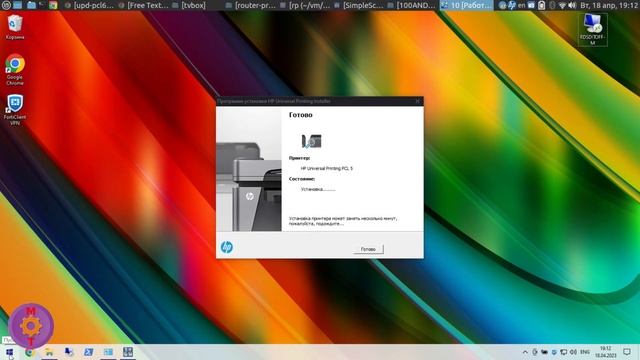This screenshot has height=360, width=640.
Task: Click the HP logo in the installer footer
Action: coord(227,247)
